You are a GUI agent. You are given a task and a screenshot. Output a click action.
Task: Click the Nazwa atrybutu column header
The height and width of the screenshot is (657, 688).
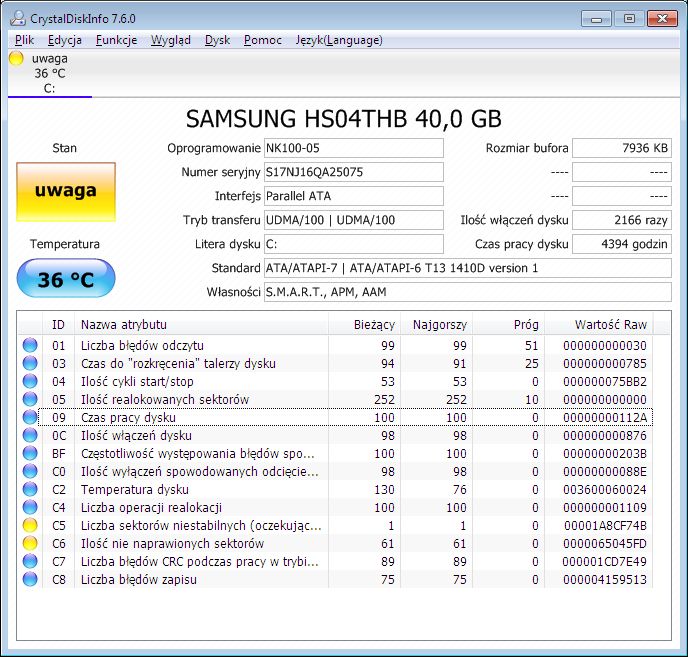(x=201, y=324)
